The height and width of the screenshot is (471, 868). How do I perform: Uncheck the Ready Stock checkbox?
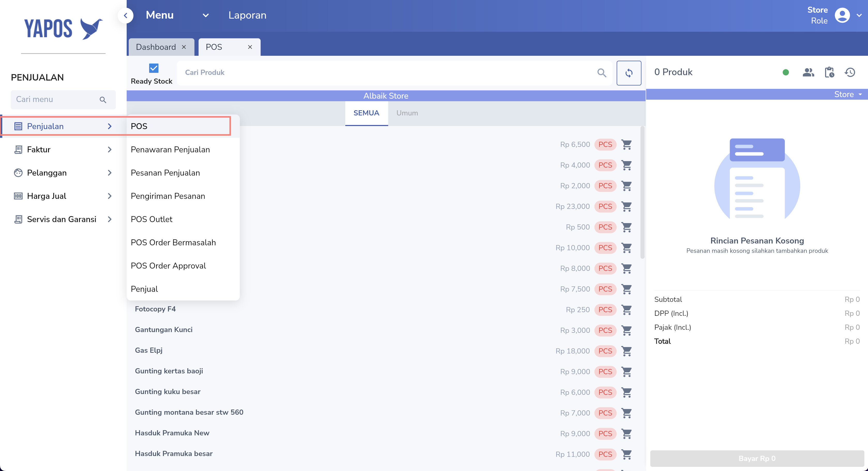(x=154, y=68)
